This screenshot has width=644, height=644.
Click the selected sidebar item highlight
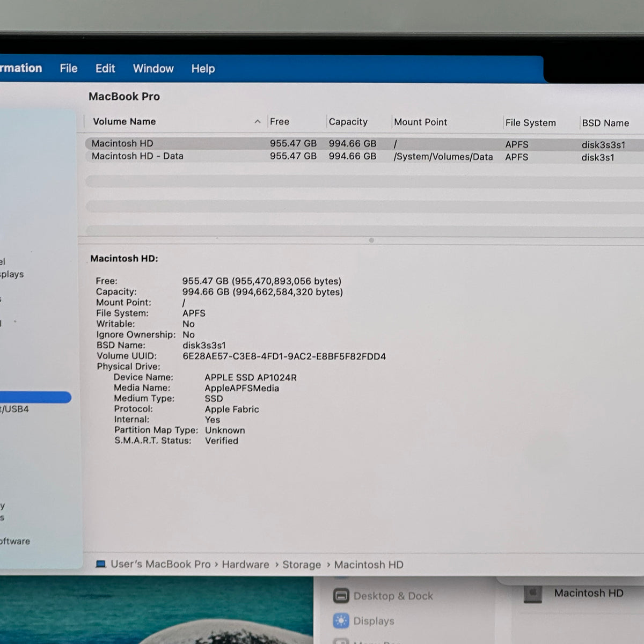tap(35, 398)
